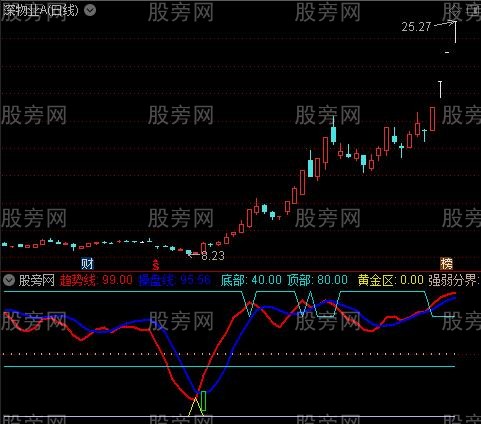
Task: Click the green signal bar in the indicator panel
Action: [203, 401]
